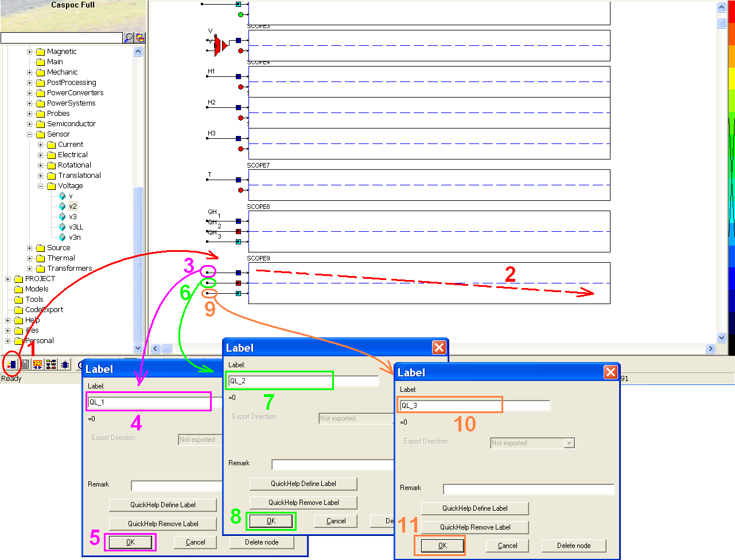Click the magnifier search icon
This screenshot has width=735, height=560.
[x=129, y=37]
